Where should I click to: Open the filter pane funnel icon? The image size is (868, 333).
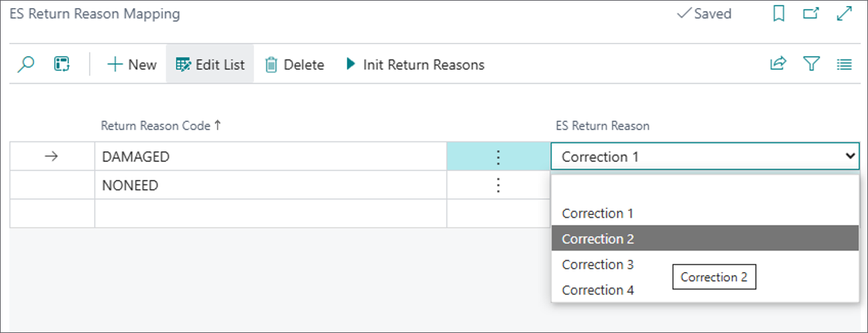pos(812,64)
